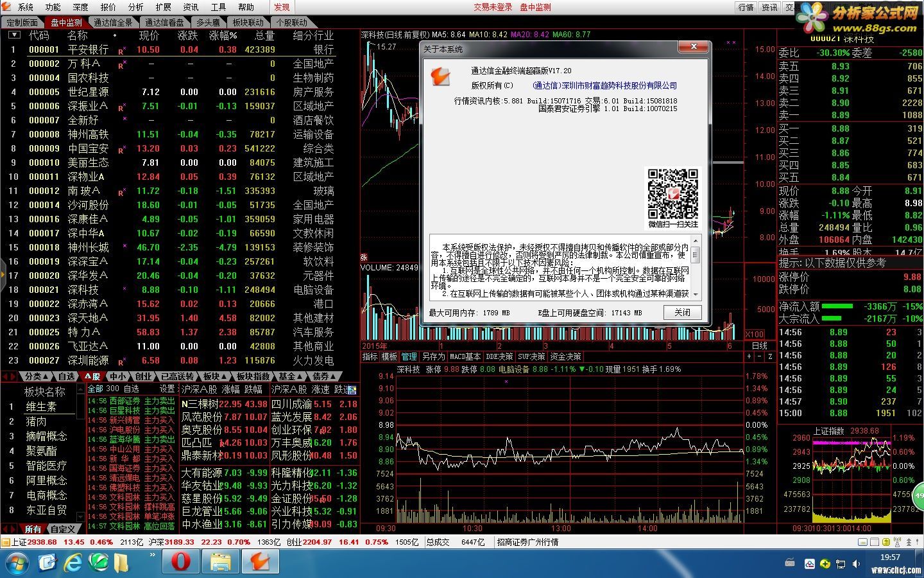
Task: Sort stock list by 涨幅% column header
Action: click(223, 35)
